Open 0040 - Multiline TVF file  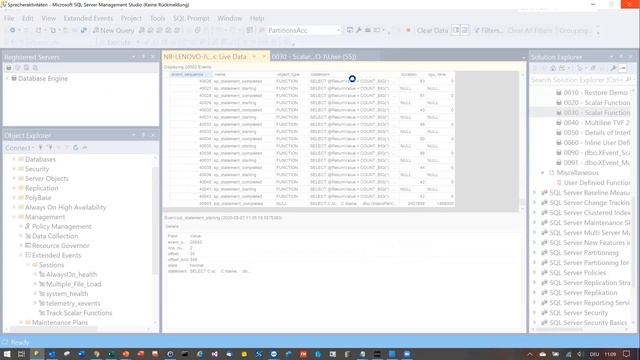tap(597, 123)
